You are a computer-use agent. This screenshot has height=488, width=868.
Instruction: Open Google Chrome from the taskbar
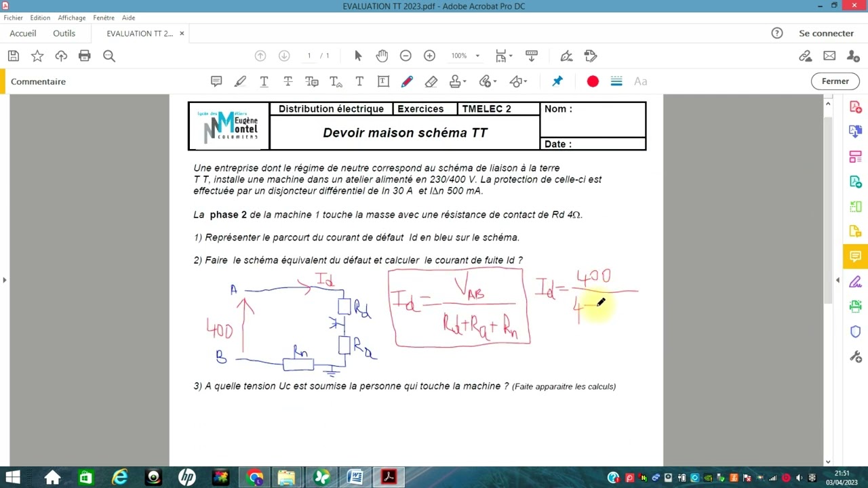254,478
